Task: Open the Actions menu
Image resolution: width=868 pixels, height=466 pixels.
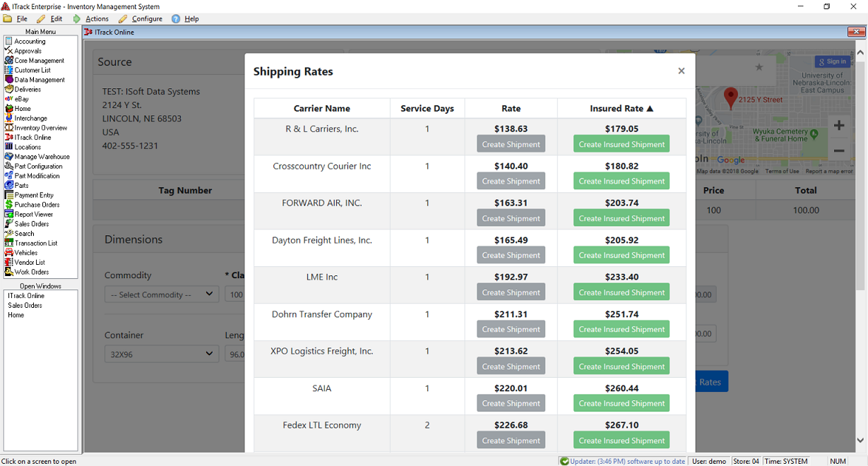Action: point(96,19)
